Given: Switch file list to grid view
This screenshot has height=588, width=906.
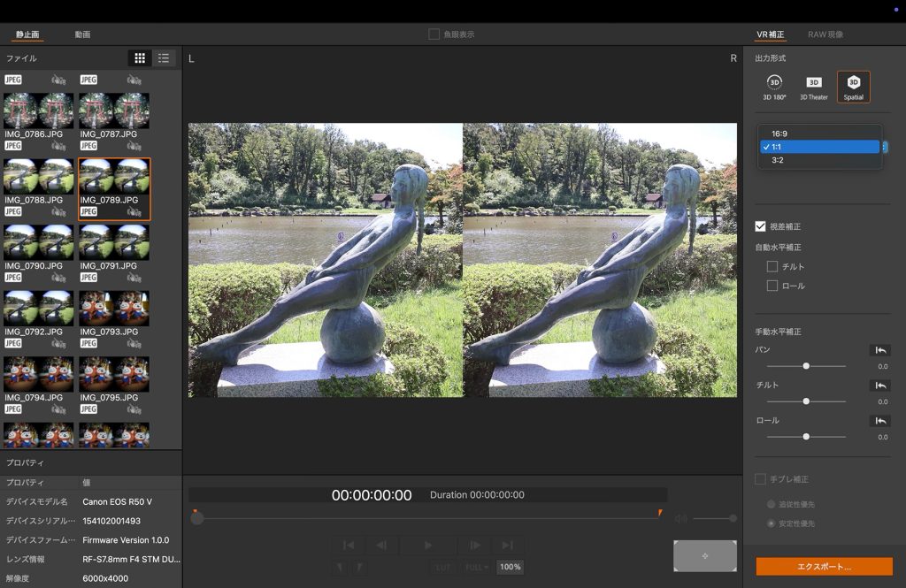Looking at the screenshot, I should click(x=140, y=58).
